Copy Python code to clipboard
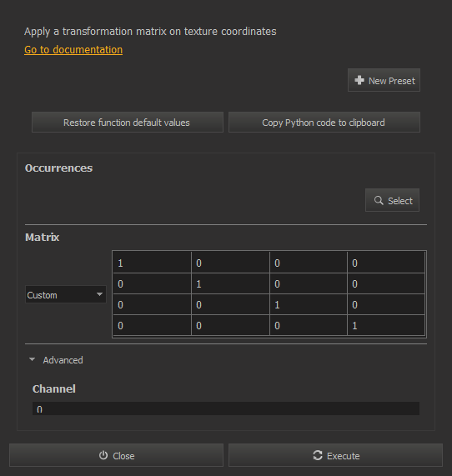 324,122
